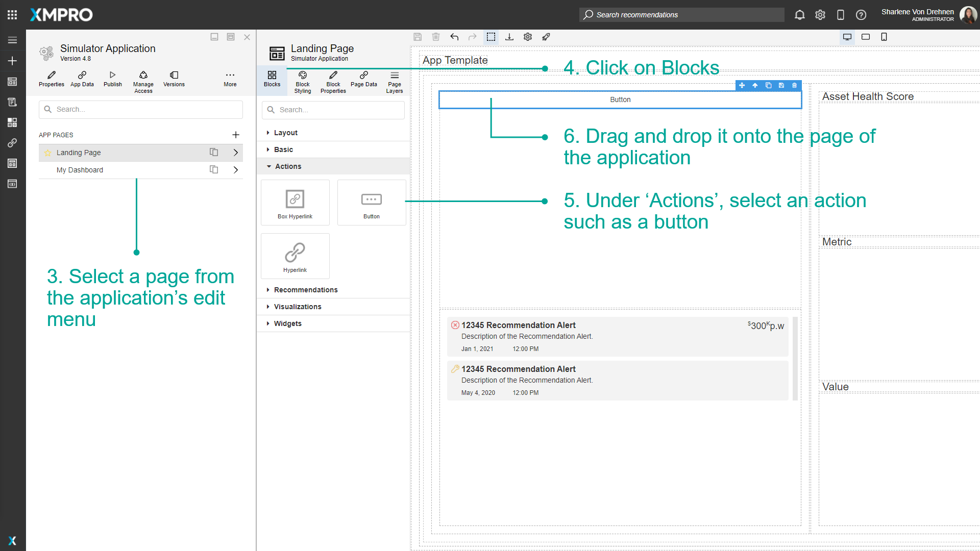Switch to mobile preview mode
The image size is (980, 551).
point(885,37)
